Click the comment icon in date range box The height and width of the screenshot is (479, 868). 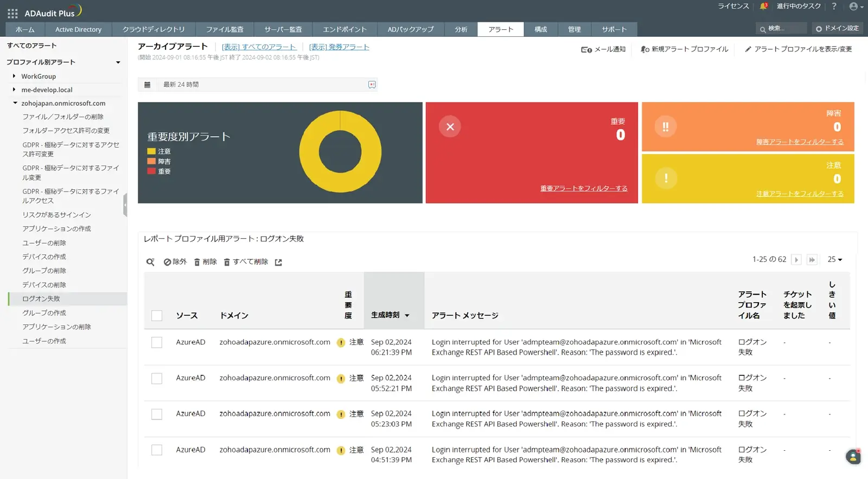point(372,85)
